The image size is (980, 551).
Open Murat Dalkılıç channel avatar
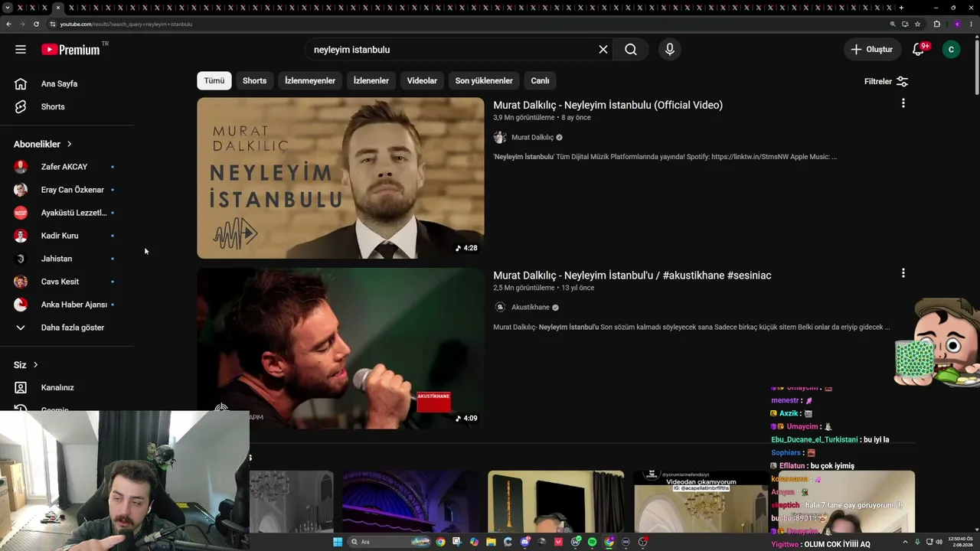pos(500,138)
